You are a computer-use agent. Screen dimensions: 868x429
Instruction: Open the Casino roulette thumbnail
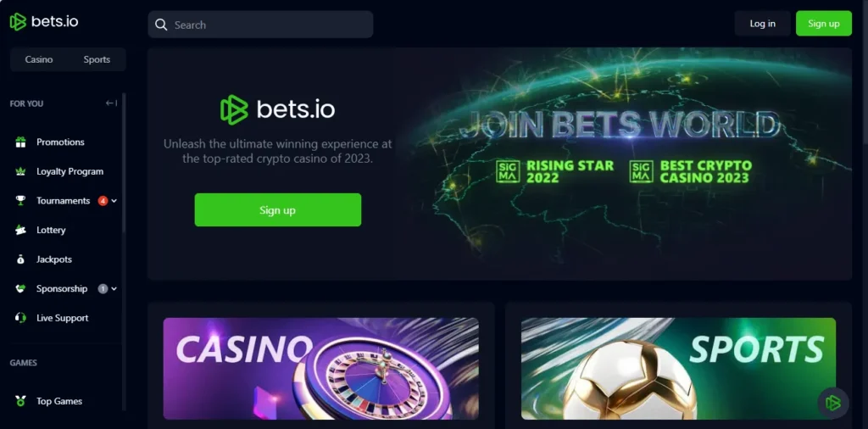coord(321,368)
